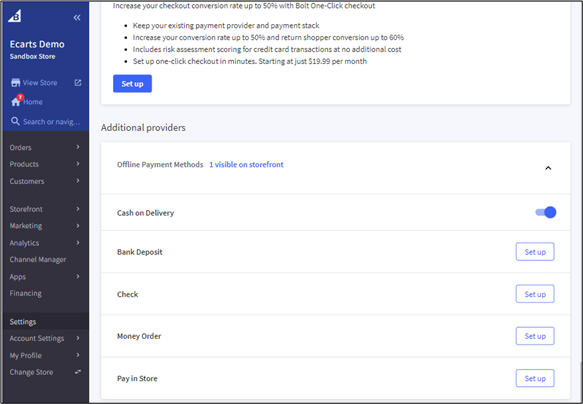Expand the Customers menu chevron
583x404 pixels.
[x=78, y=181]
